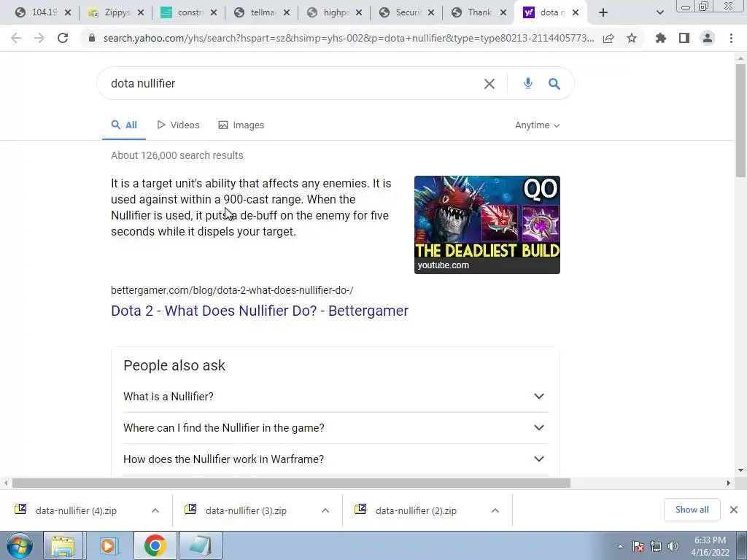Image resolution: width=747 pixels, height=560 pixels.
Task: Open the data-nullifier (3).zip download
Action: pyautogui.click(x=246, y=510)
